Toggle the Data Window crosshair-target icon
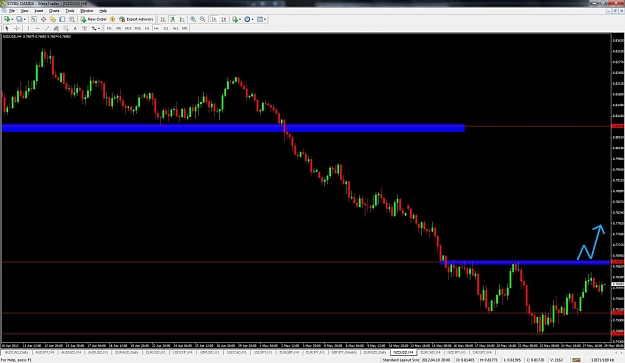 [43, 19]
